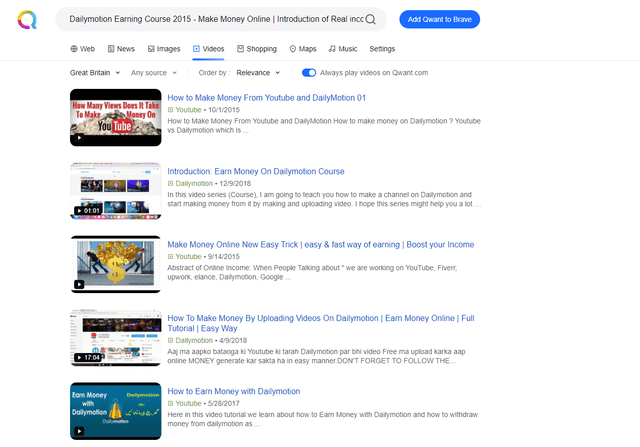This screenshot has height=447, width=640.
Task: Open thumbnail with golden dollar sign
Action: (116, 264)
